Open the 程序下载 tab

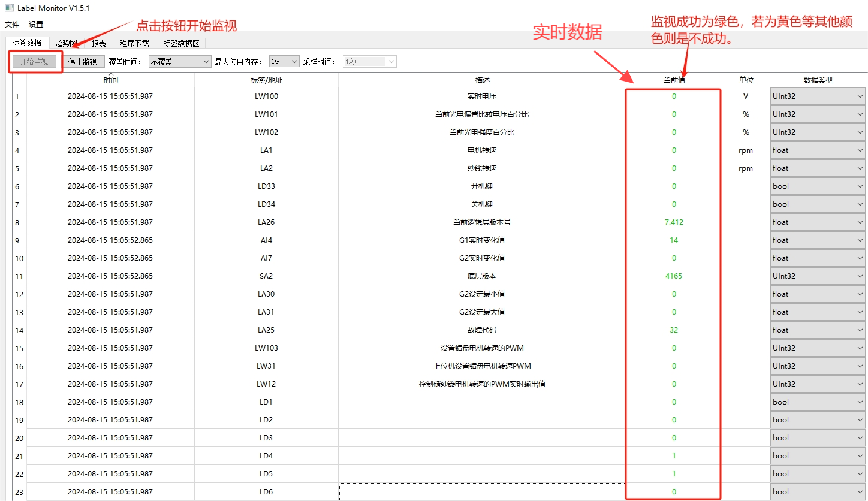134,43
